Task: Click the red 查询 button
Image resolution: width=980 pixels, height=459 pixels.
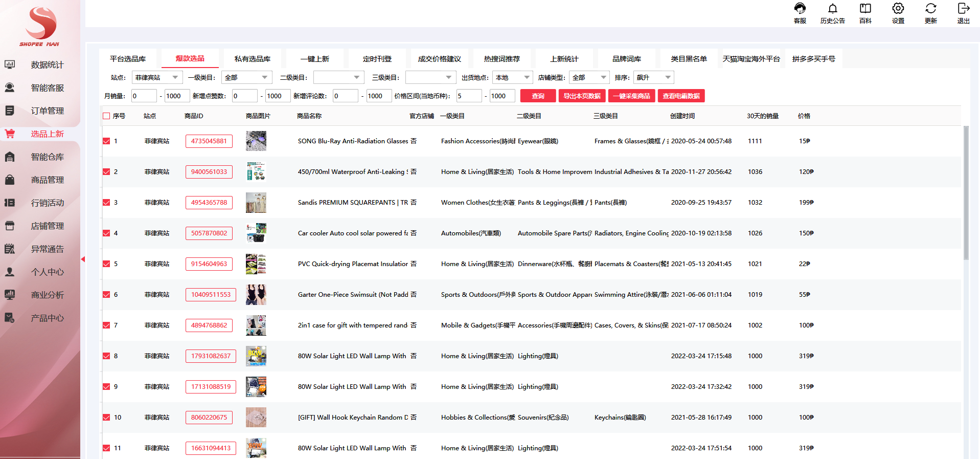Action: (x=538, y=96)
